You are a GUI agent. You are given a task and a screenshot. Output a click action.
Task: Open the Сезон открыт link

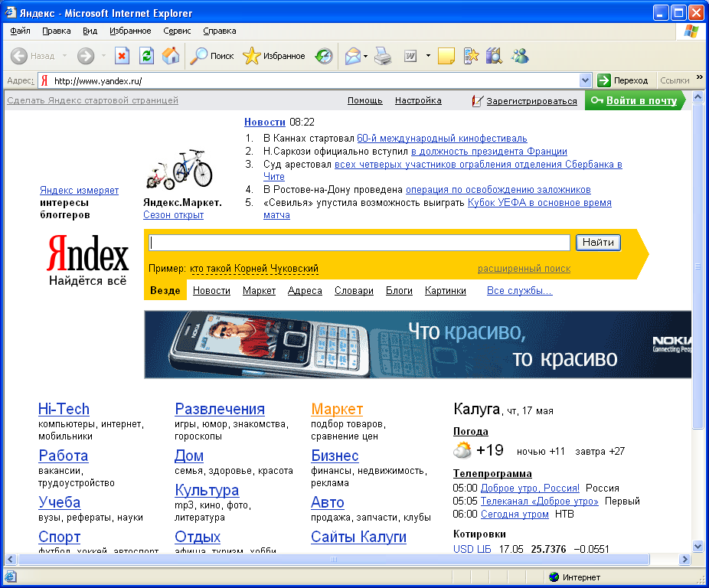tap(173, 215)
